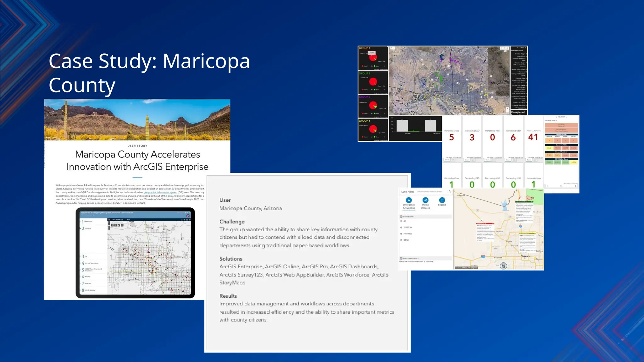Screen dimensions: 644x362
Task: Select the Flooding activations option
Action: 406,234
